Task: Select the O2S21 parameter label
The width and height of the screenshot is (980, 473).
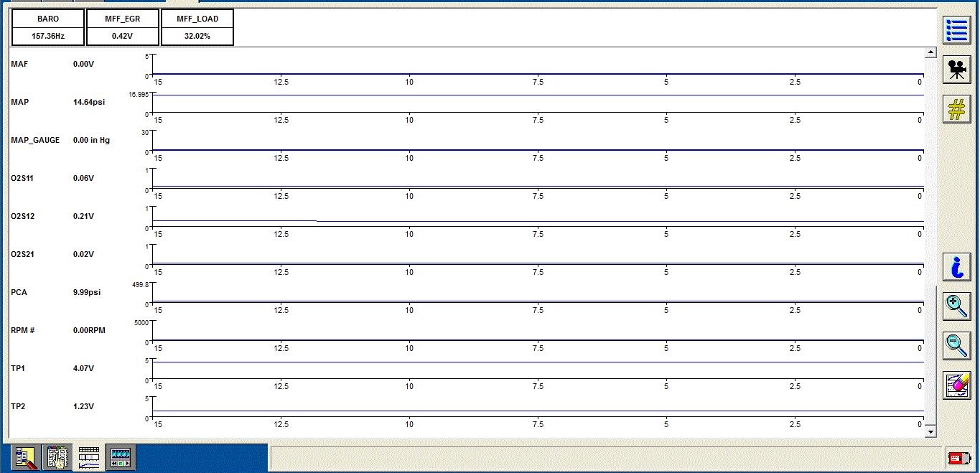Action: coord(22,254)
